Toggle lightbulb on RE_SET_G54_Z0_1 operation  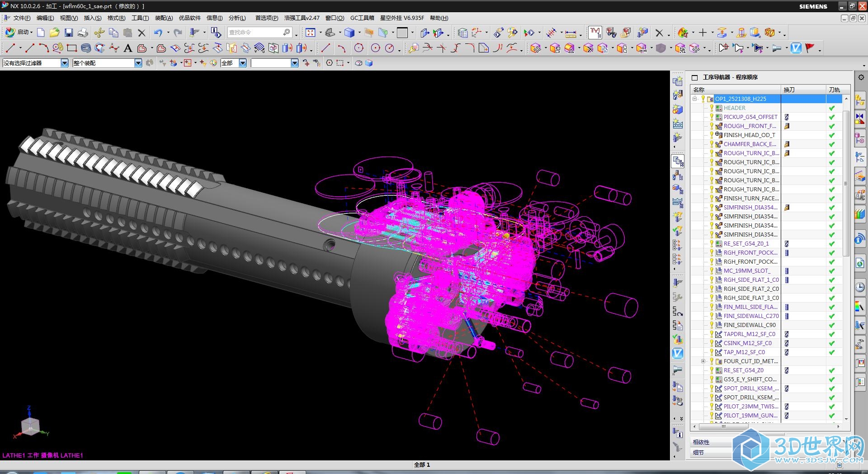coord(712,243)
